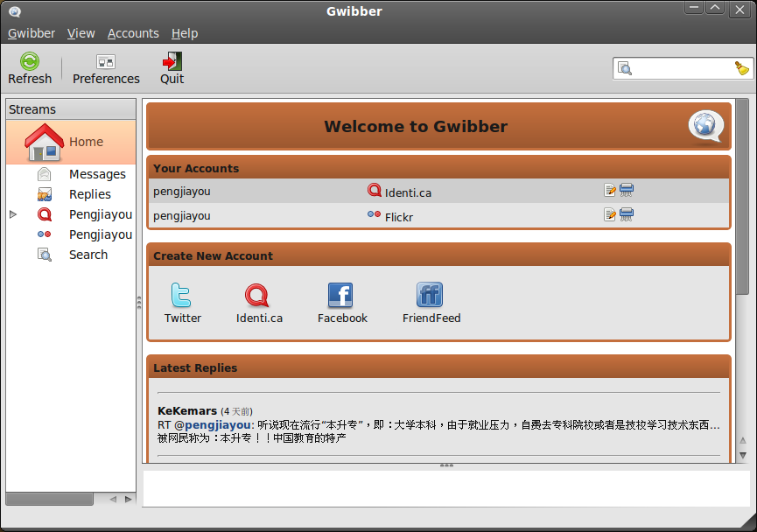
Task: Edit the Identi.ca account pengjiayou
Action: 610,190
